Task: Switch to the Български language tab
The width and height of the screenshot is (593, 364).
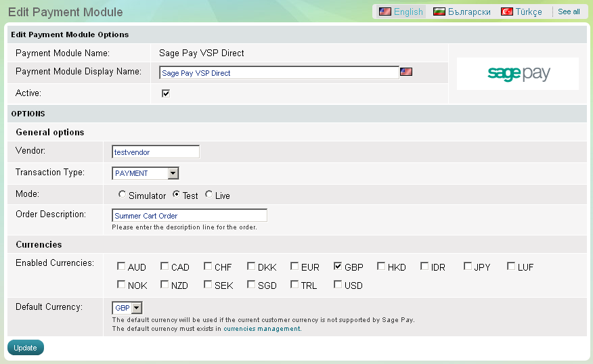Action: 468,12
